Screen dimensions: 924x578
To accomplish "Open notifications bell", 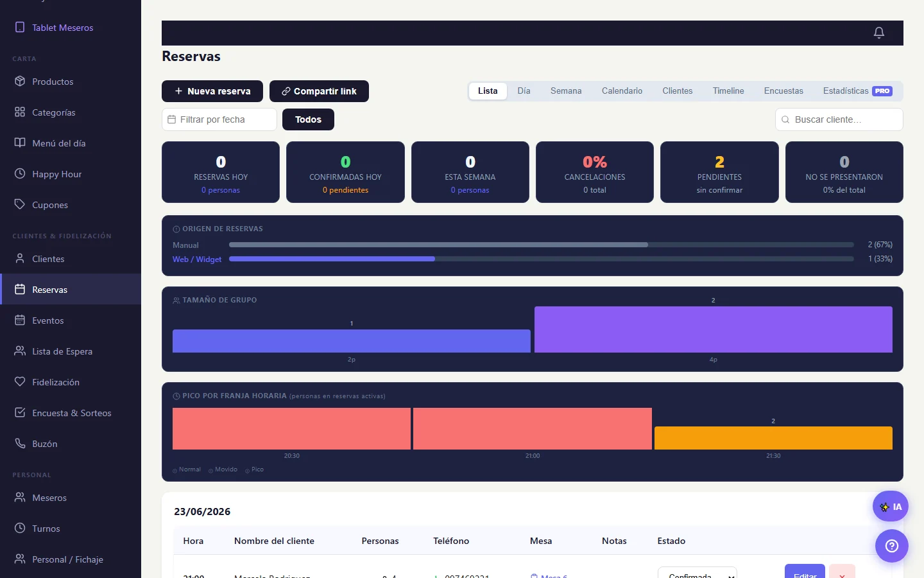I will click(x=879, y=33).
